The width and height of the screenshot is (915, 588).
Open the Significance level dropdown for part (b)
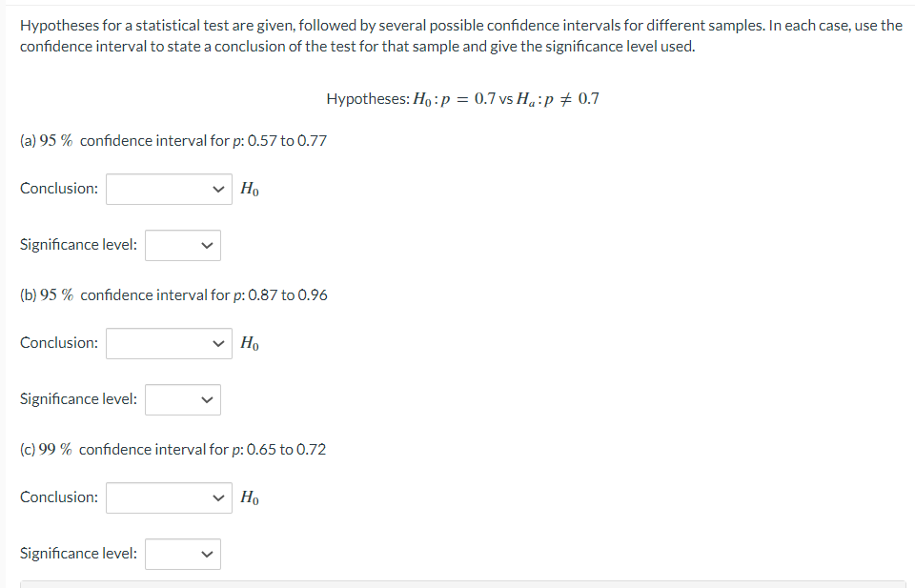(x=182, y=399)
